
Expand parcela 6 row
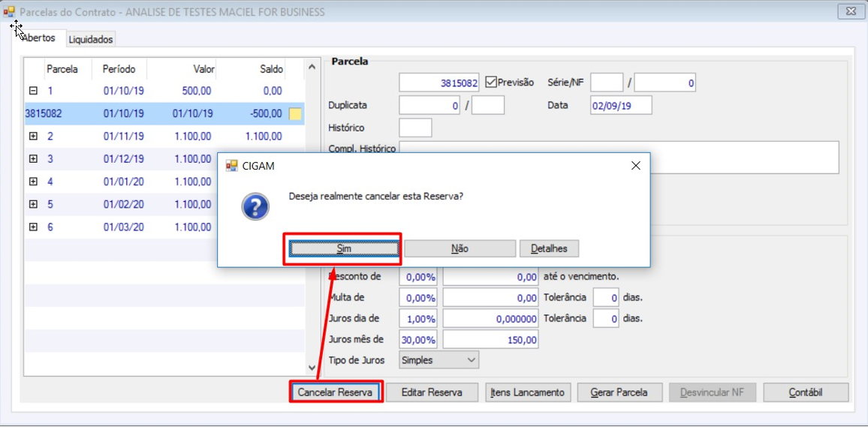click(x=32, y=227)
